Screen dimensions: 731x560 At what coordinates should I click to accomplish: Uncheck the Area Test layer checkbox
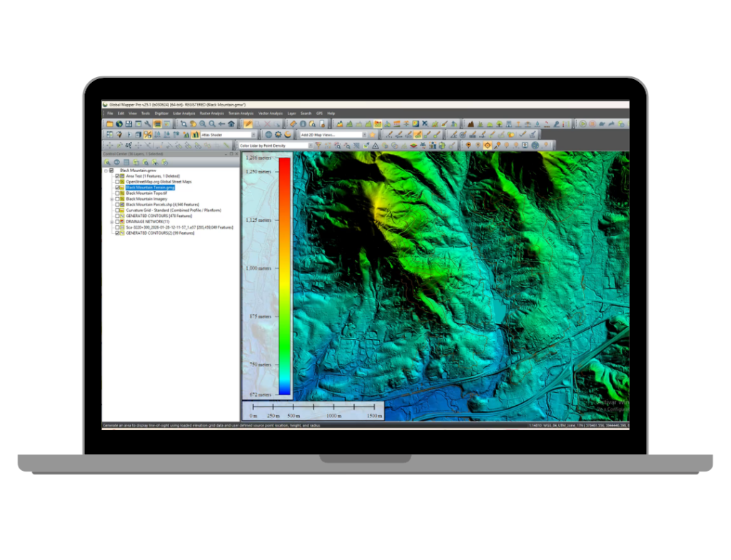point(118,176)
